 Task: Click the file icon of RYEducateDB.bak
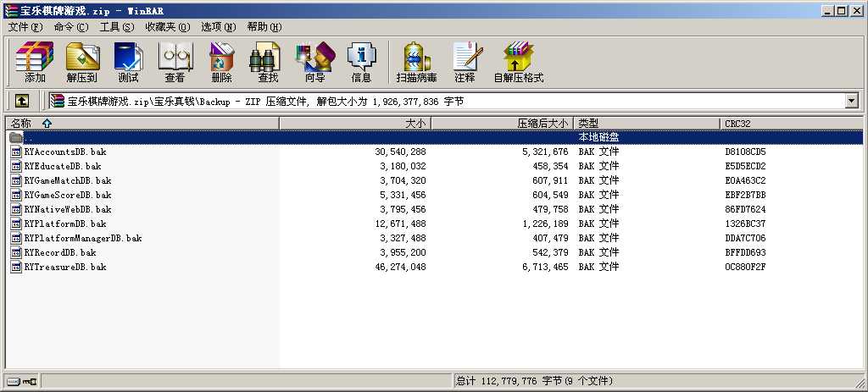tap(17, 166)
